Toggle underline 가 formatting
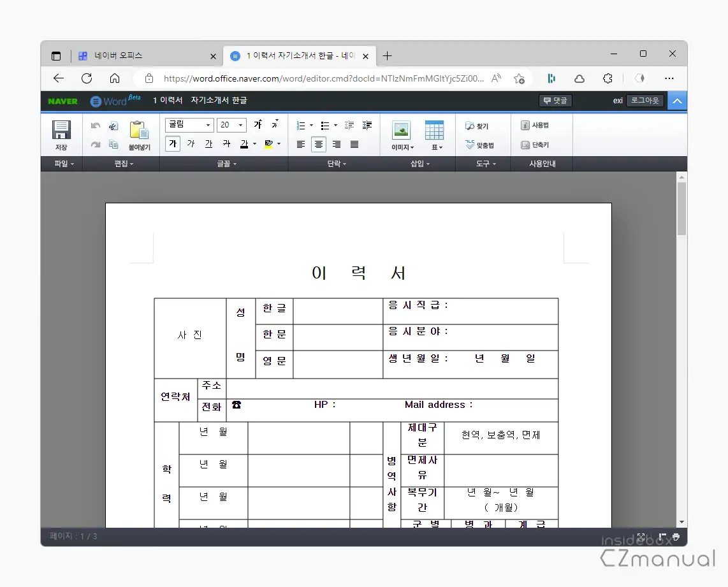The height and width of the screenshot is (587, 728). [209, 143]
